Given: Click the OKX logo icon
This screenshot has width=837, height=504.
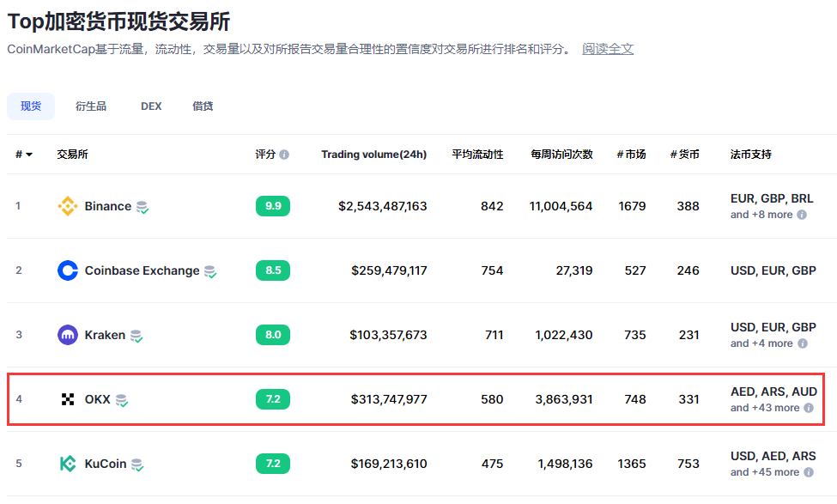Looking at the screenshot, I should click(x=67, y=399).
